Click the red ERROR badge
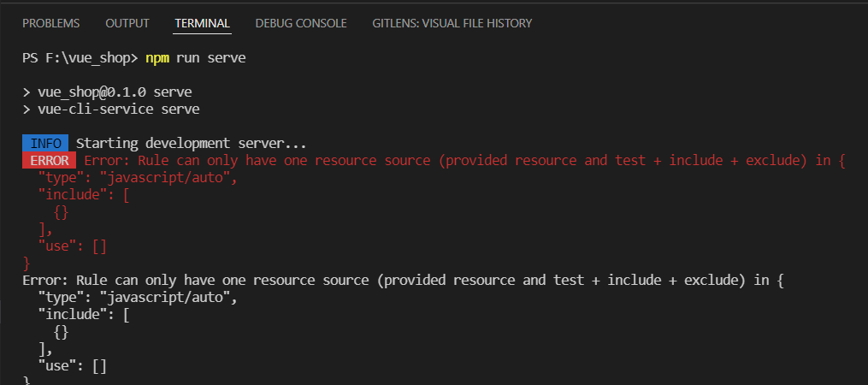868x385 pixels. click(x=49, y=161)
